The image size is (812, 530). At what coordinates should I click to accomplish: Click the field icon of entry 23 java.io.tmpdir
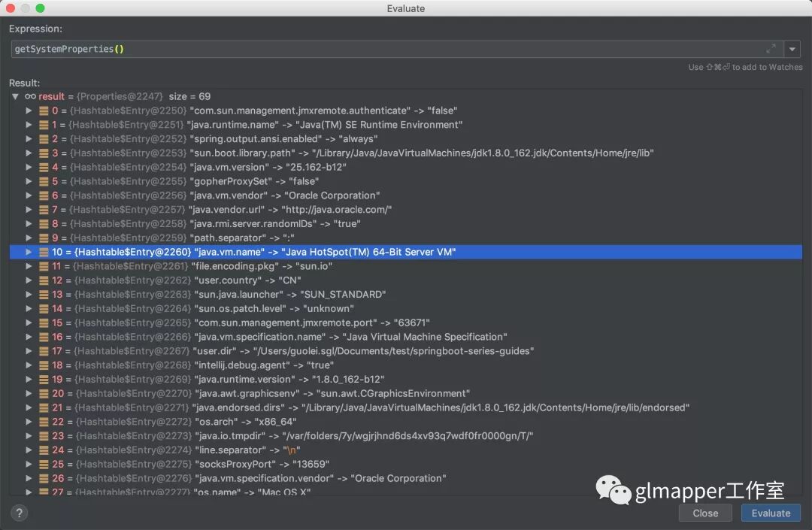tap(44, 436)
